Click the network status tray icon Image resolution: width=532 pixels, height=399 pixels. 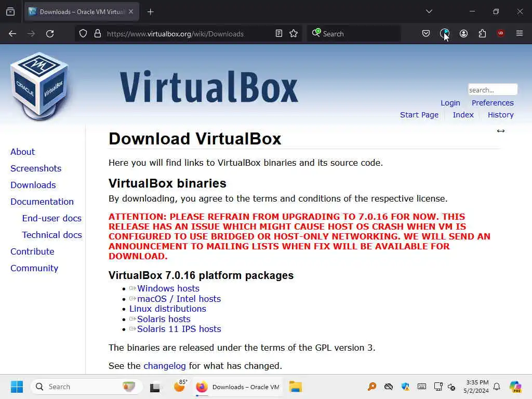[451, 387]
